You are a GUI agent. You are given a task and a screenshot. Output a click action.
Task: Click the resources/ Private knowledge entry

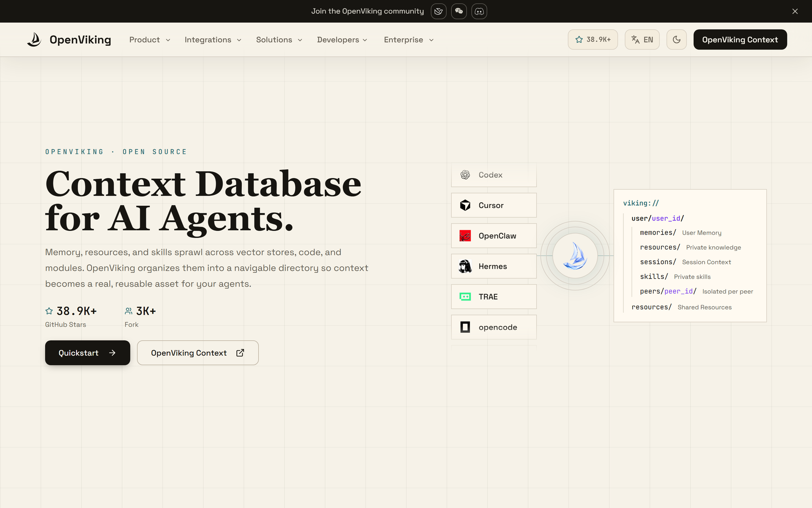691,247
